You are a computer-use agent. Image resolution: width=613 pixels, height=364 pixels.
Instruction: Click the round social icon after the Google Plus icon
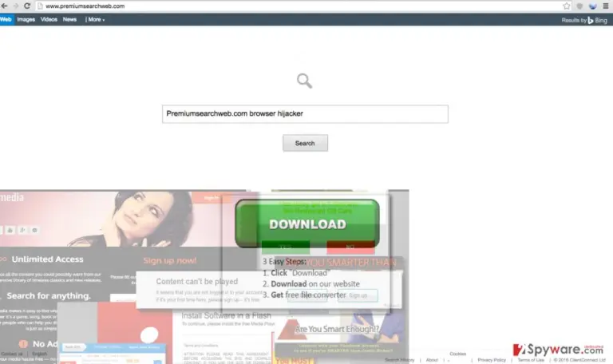click(34, 230)
